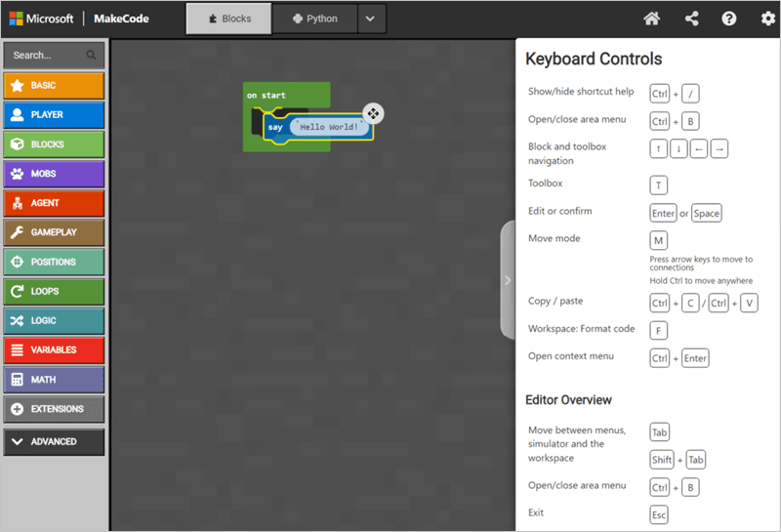This screenshot has width=781, height=532.
Task: Select the on start block
Action: [x=266, y=95]
